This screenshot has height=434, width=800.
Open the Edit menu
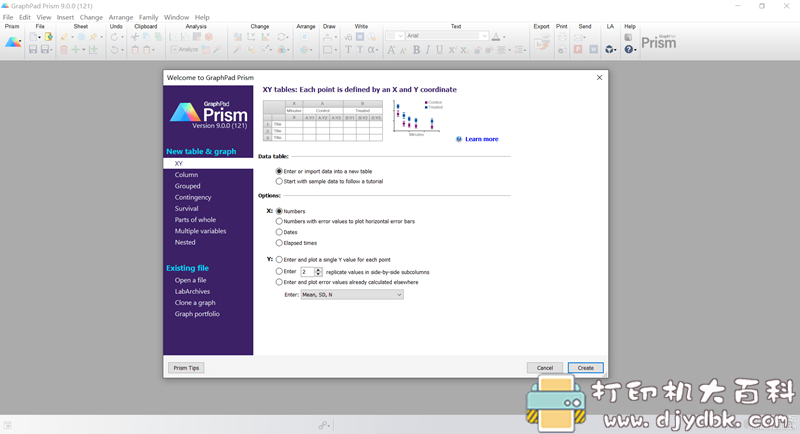click(x=25, y=17)
